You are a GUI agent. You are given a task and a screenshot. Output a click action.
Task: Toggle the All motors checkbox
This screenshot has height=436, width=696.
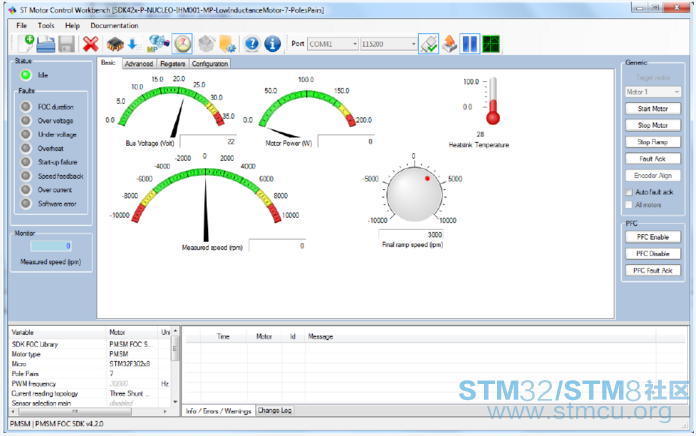point(629,205)
